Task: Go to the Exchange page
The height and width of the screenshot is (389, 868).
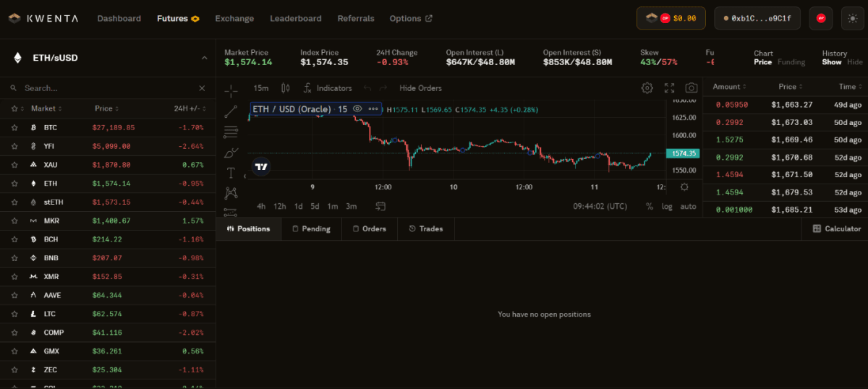Action: pyautogui.click(x=234, y=18)
